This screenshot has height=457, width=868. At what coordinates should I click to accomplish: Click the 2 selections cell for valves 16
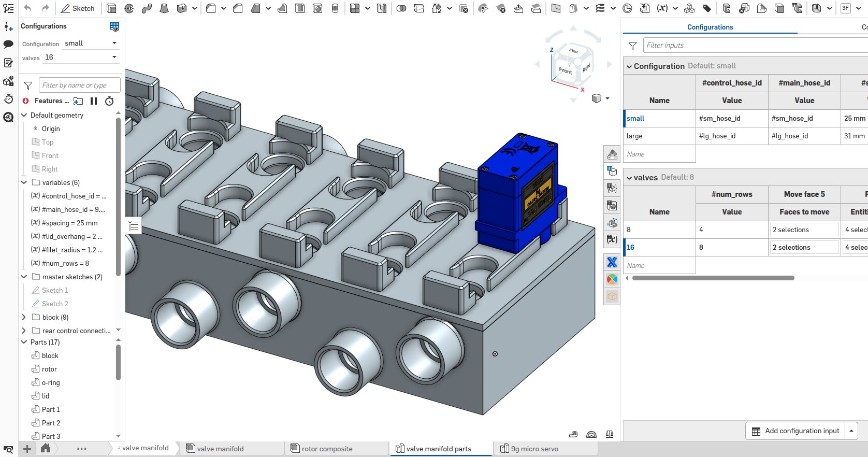(804, 247)
